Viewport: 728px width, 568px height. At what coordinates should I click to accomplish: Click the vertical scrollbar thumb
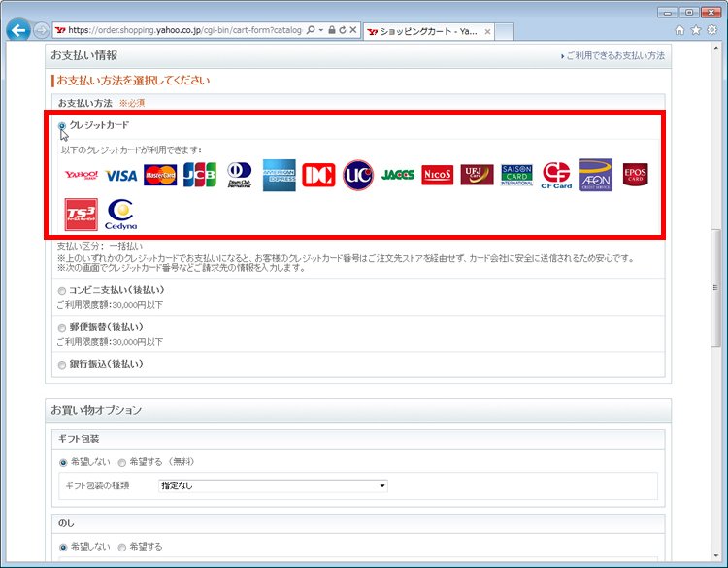(x=715, y=287)
